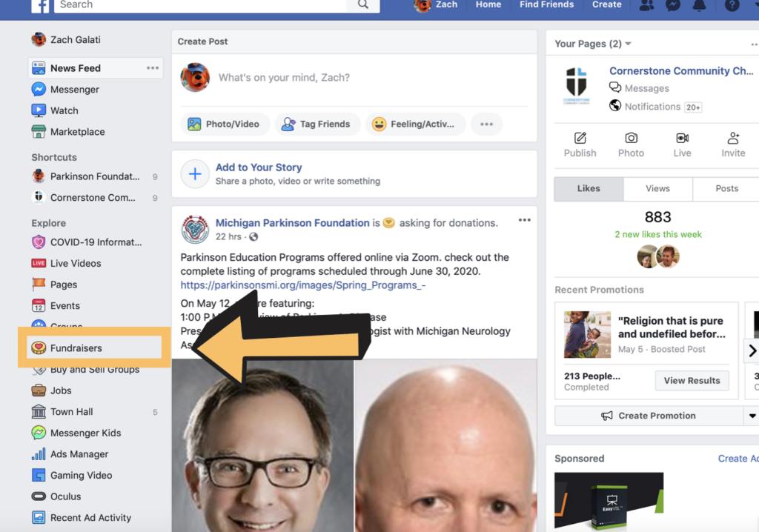Open the notifications bell icon

(699, 5)
